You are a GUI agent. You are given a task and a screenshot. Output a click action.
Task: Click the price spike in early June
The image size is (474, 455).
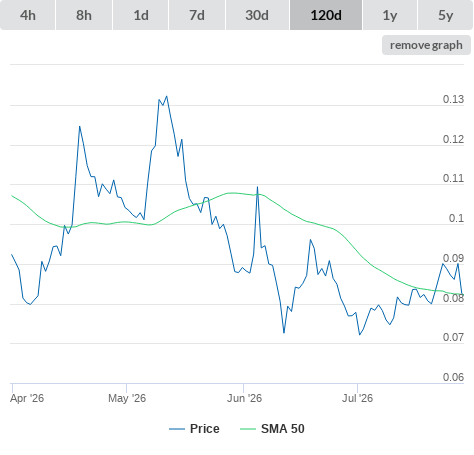click(257, 187)
